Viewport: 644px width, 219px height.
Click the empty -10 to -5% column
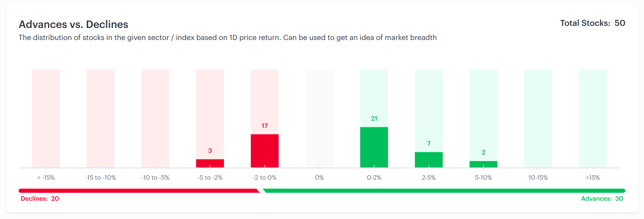coord(155,118)
